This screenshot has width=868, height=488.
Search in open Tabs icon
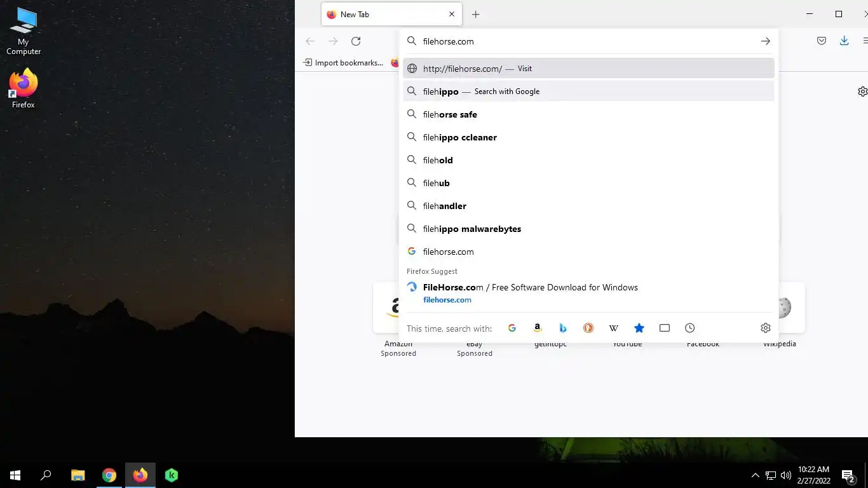click(x=665, y=328)
